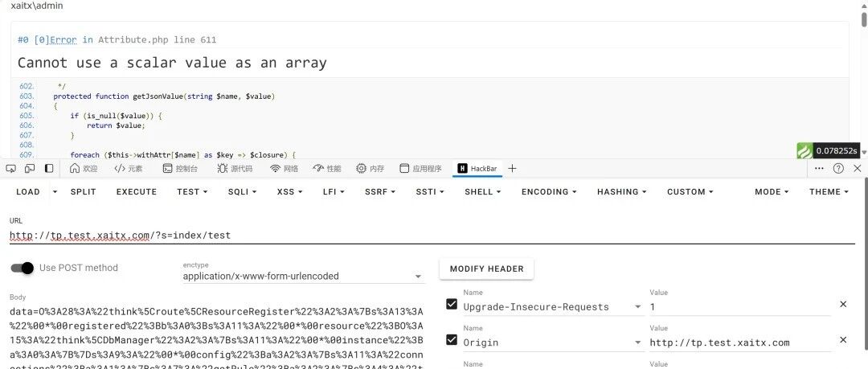Click the 0.078252s runtime badge
868x369 pixels.
point(837,150)
